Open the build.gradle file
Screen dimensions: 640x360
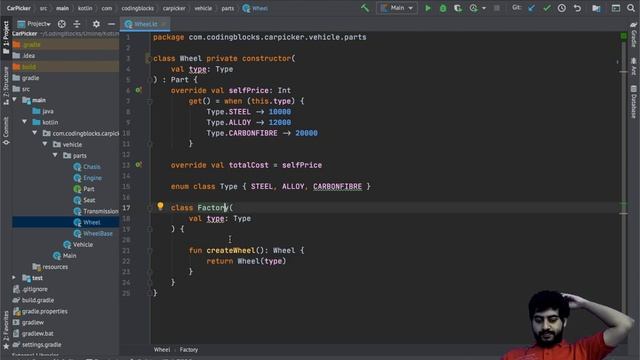33,300
